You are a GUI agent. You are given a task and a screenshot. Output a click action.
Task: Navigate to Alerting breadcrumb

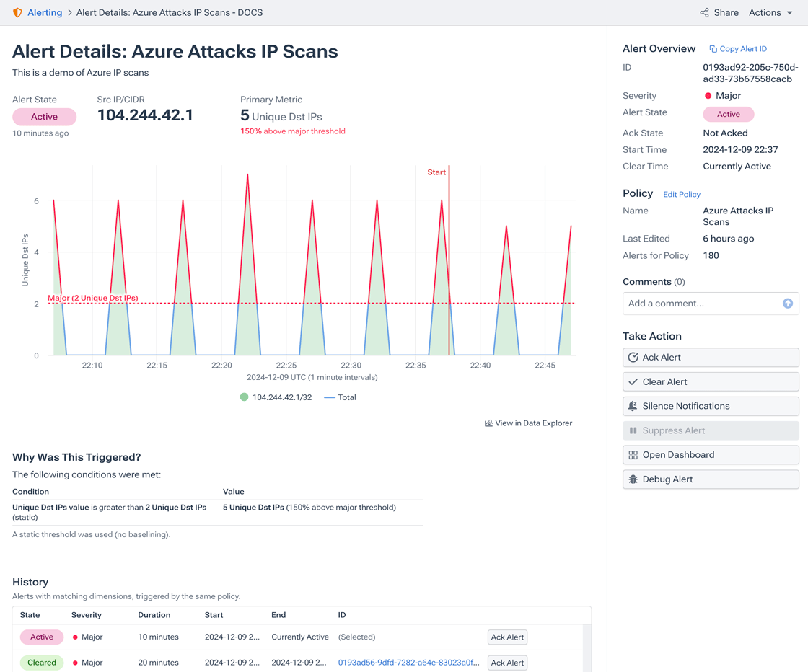tap(45, 12)
